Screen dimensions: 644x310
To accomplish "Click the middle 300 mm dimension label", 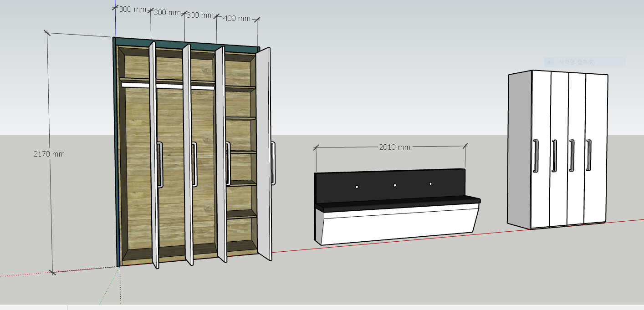I will click(168, 12).
